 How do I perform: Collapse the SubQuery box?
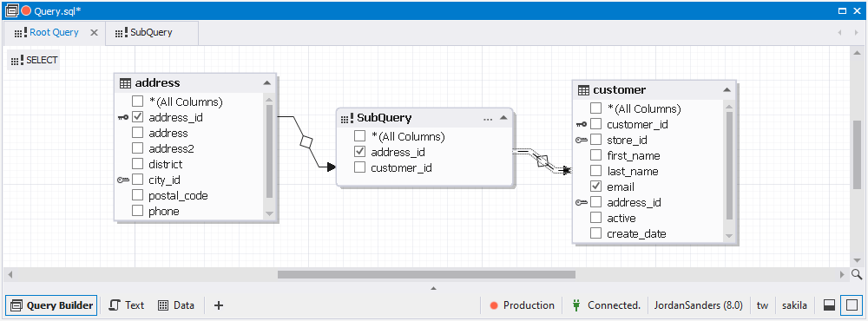[503, 118]
